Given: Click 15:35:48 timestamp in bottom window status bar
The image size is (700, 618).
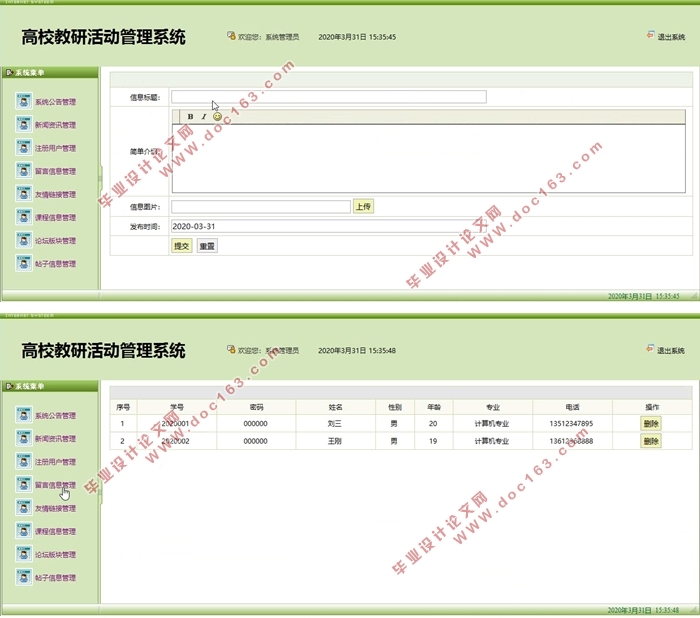Looking at the screenshot, I should (x=667, y=610).
